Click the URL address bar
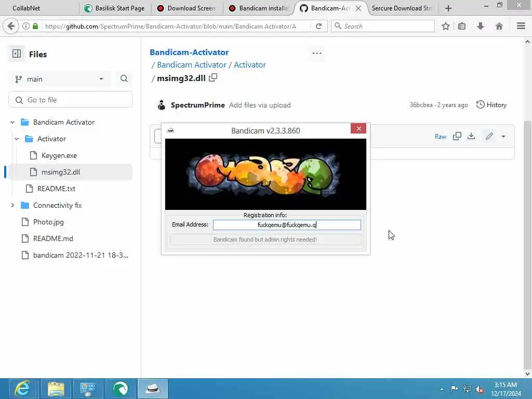This screenshot has width=532, height=399. click(x=176, y=26)
